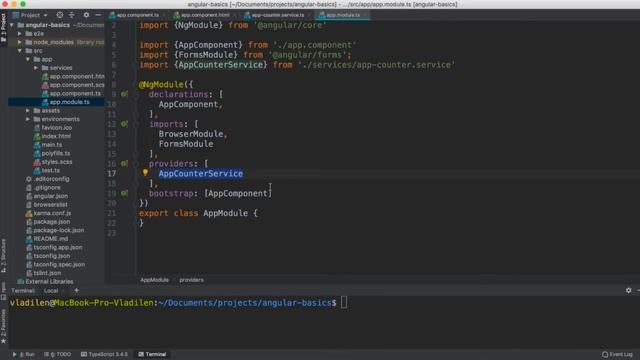This screenshot has height=360, width=640.
Task: Open styles.scss in project tree
Action: (x=53, y=162)
